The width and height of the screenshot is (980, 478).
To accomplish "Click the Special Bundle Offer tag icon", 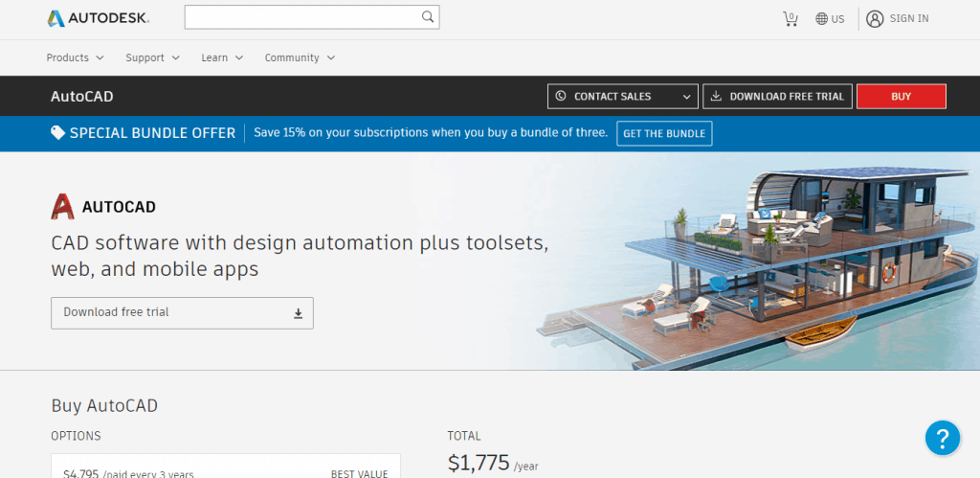I will point(58,133).
